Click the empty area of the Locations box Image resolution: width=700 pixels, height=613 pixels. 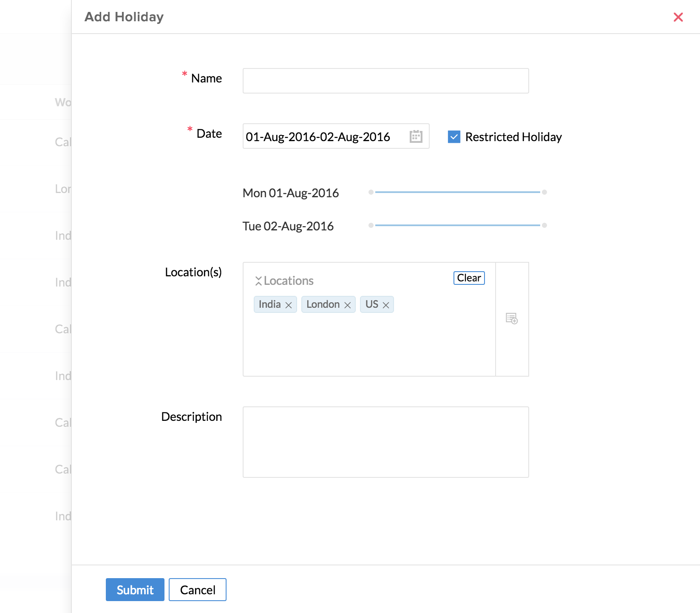tap(369, 344)
